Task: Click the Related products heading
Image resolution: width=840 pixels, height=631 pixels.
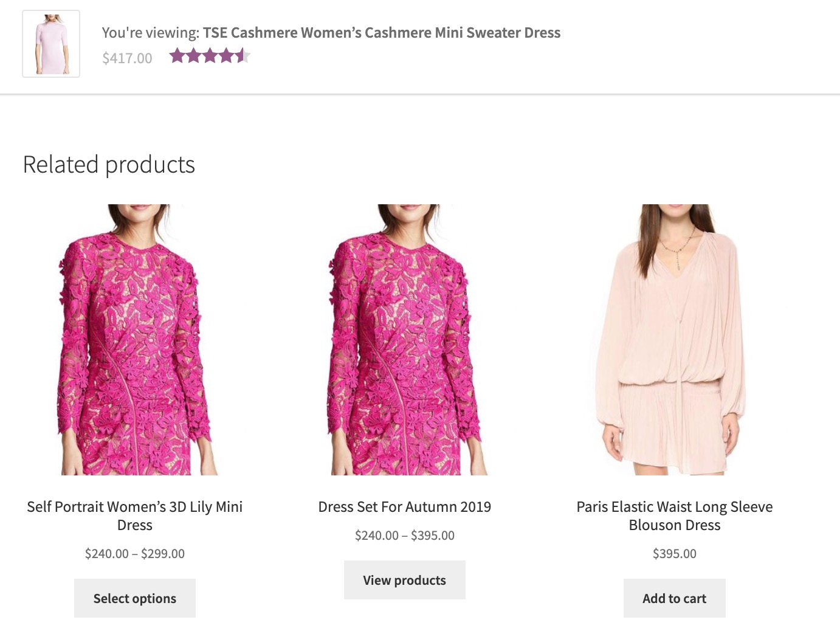Action: (109, 165)
